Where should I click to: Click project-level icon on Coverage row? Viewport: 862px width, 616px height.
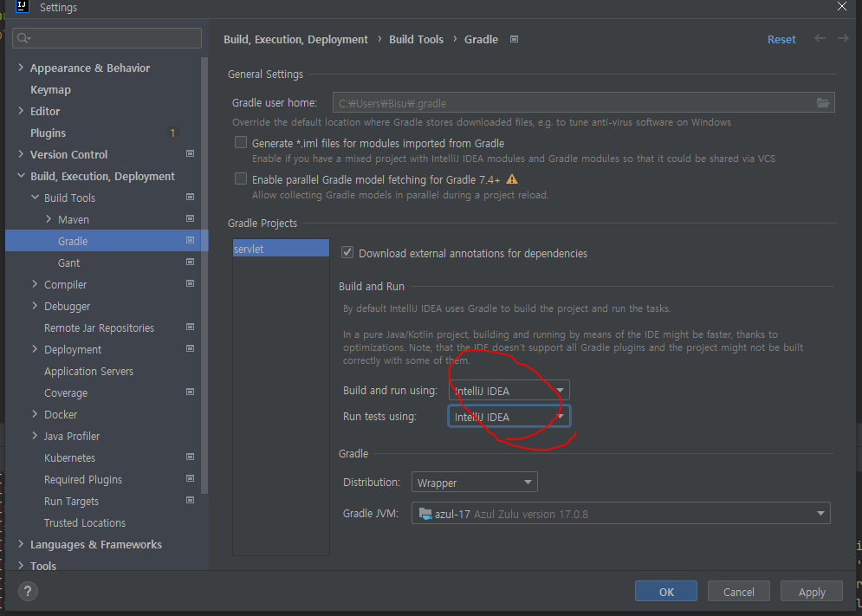(191, 392)
